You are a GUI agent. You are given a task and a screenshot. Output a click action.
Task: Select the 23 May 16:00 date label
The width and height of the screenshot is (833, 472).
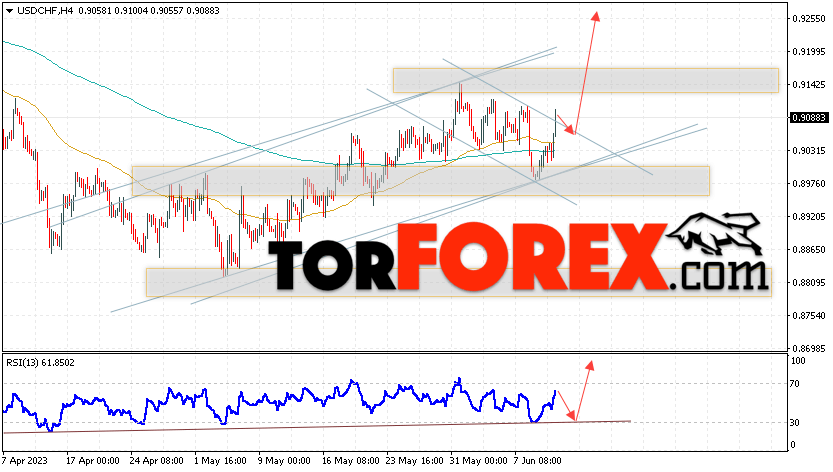(x=414, y=460)
